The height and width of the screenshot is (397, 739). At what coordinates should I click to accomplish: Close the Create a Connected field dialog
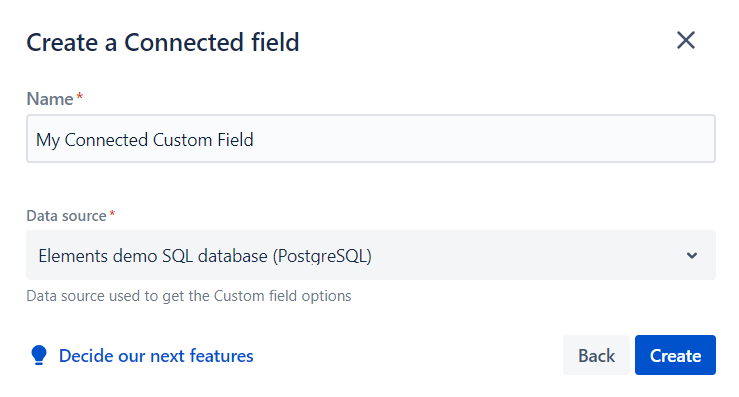pyautogui.click(x=686, y=40)
